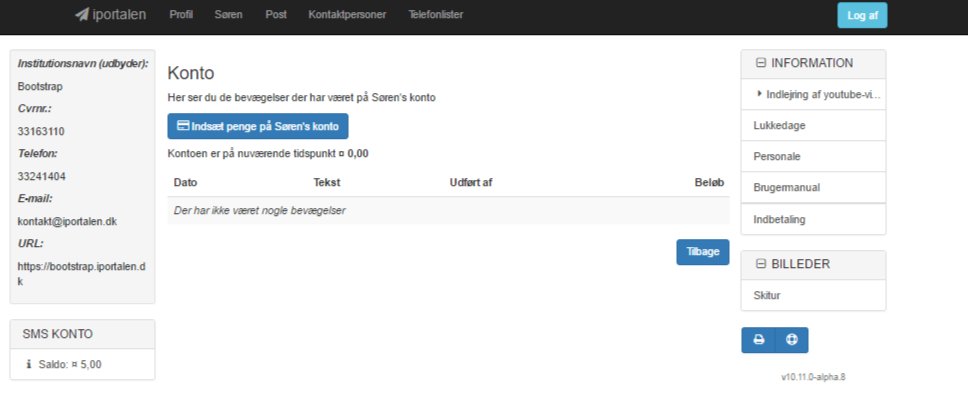Click the SMS KONTO panel heading
The image size is (968, 417).
click(x=57, y=334)
